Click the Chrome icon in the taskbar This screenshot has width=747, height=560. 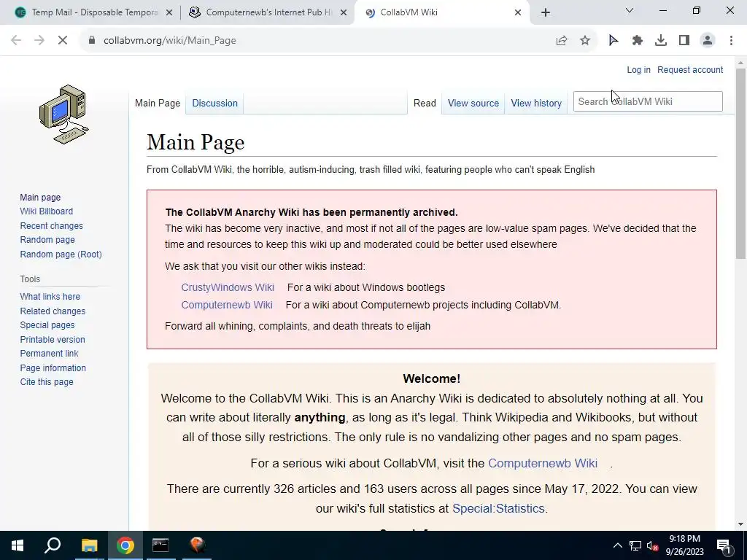[125, 545]
